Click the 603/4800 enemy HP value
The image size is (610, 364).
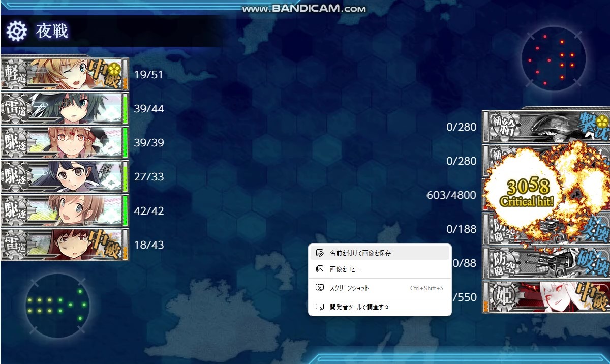[x=452, y=195]
